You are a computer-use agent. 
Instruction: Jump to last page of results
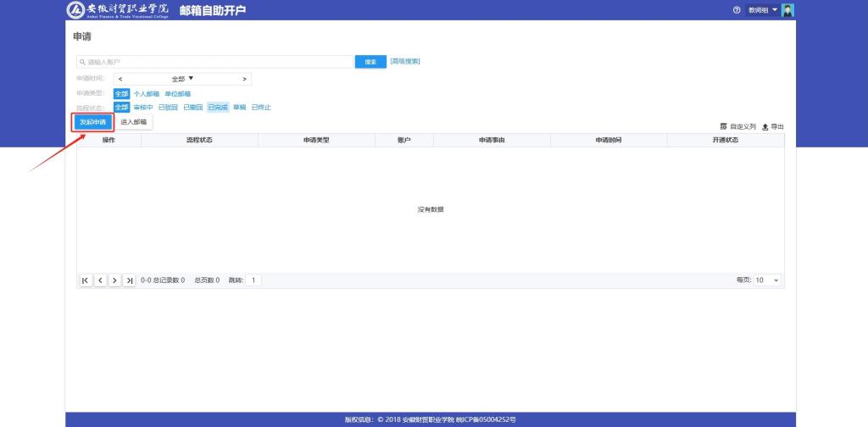click(129, 280)
